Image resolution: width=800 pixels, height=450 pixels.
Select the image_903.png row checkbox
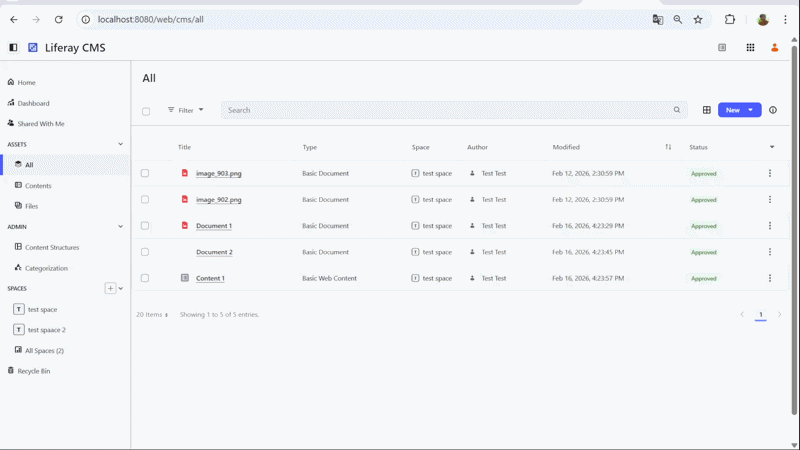(x=145, y=173)
